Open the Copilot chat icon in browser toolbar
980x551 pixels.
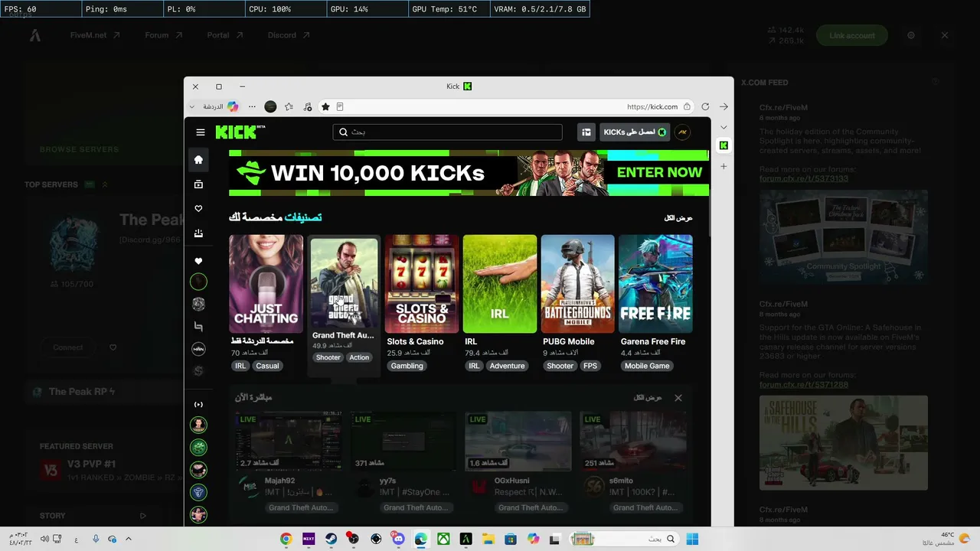[233, 107]
